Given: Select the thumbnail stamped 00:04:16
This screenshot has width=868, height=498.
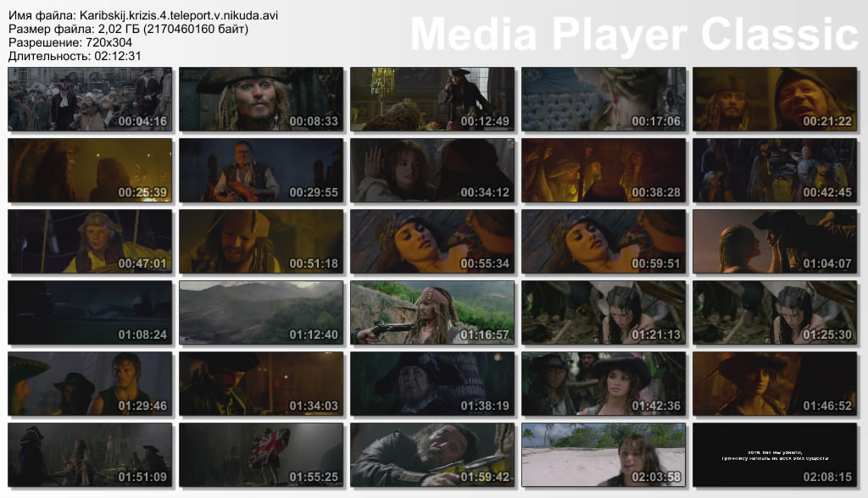Looking at the screenshot, I should pyautogui.click(x=90, y=99).
